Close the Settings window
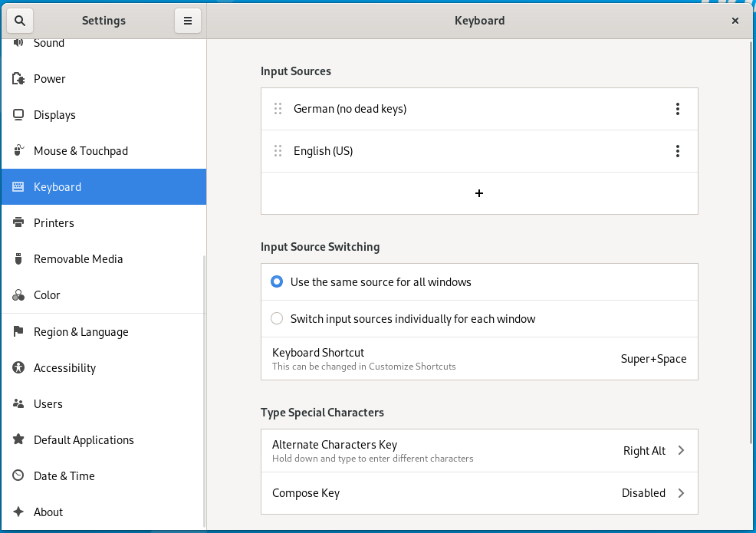Image resolution: width=756 pixels, height=533 pixels. pos(735,20)
